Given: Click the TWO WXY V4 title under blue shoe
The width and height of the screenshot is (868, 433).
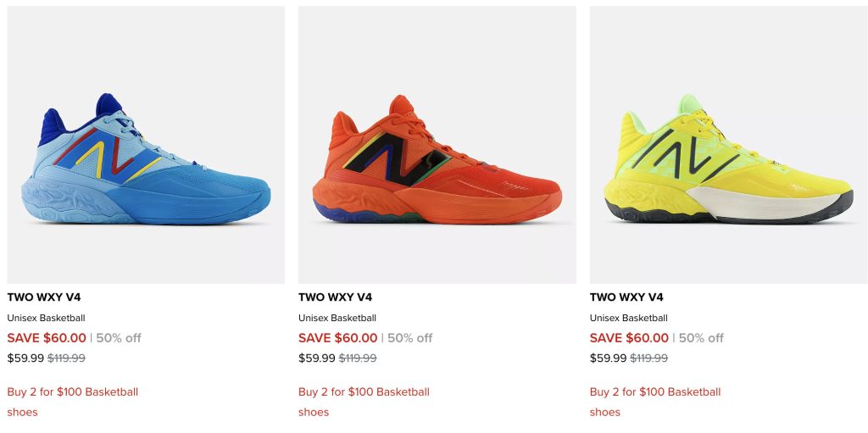Looking at the screenshot, I should pos(44,297).
